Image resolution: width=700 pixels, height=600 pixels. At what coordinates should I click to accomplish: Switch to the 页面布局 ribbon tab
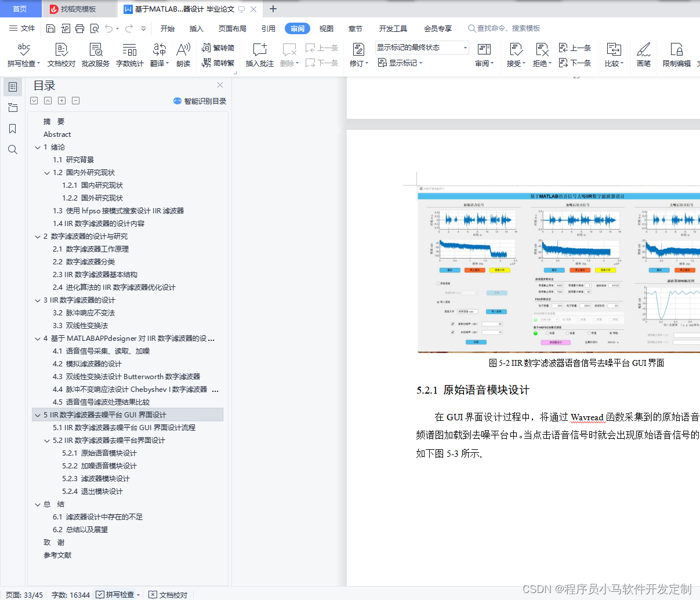point(232,28)
